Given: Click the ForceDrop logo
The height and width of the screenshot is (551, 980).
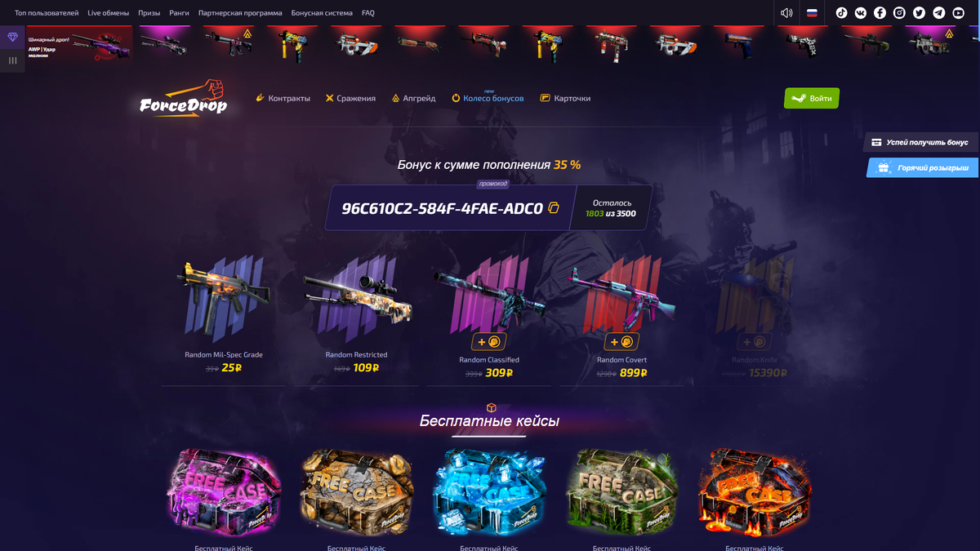Looking at the screenshot, I should [x=183, y=100].
